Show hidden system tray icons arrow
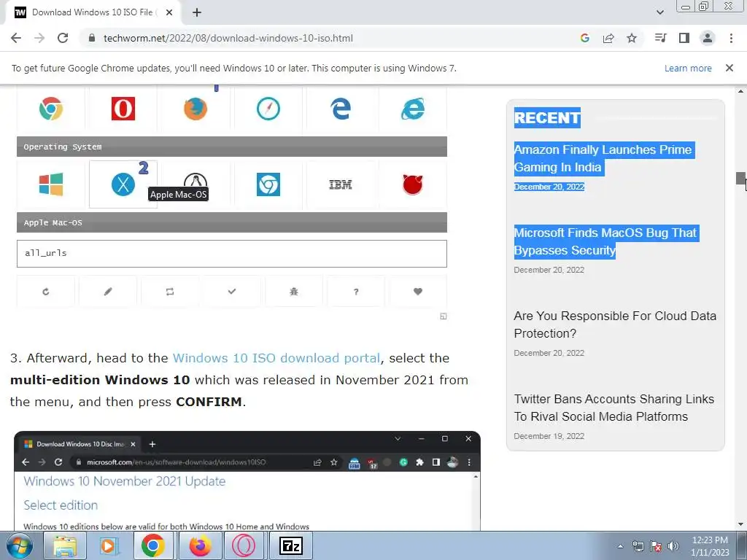 click(x=620, y=546)
